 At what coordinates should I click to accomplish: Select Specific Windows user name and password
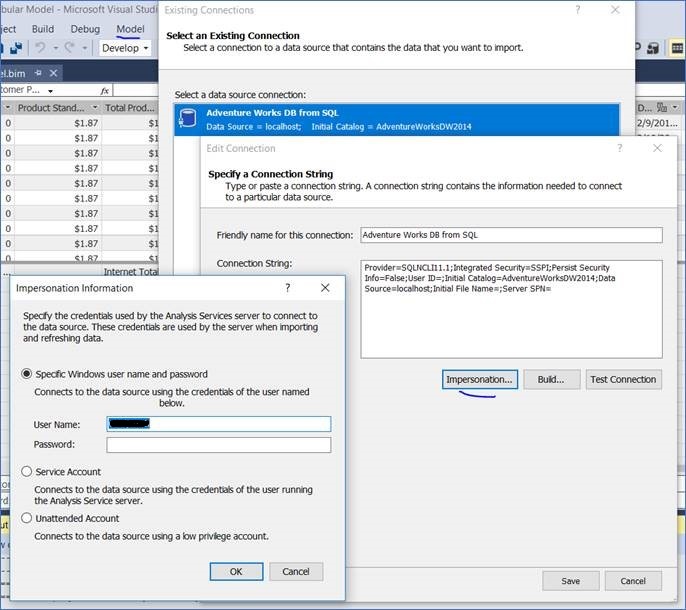click(27, 374)
